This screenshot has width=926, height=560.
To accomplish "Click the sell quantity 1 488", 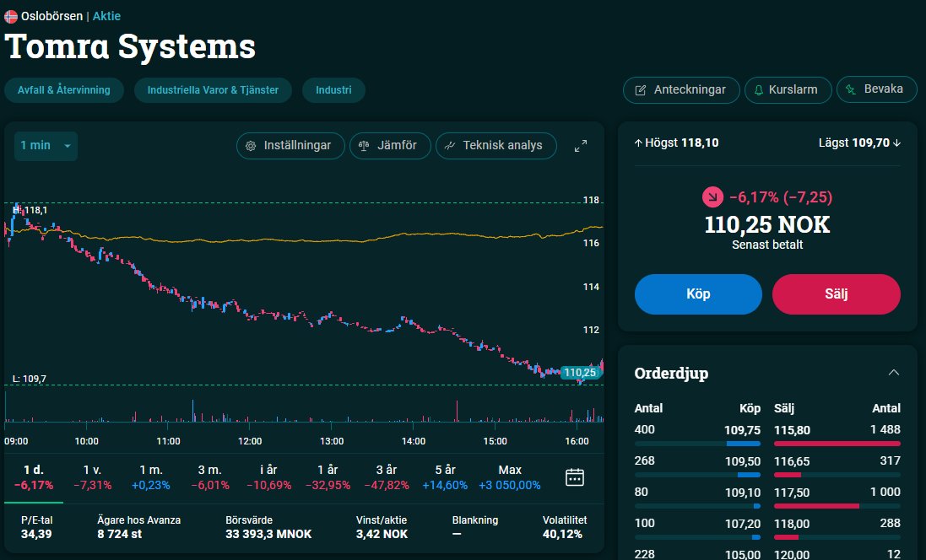I will coord(885,429).
